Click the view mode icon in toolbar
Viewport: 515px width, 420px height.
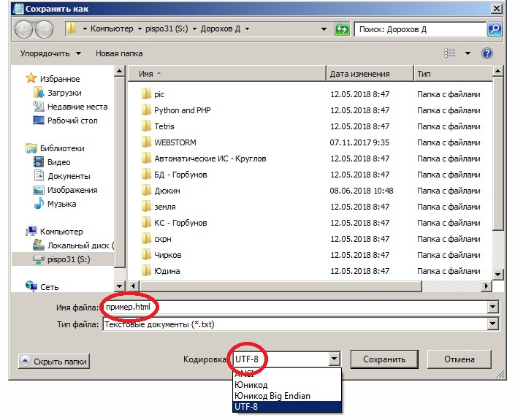point(451,53)
